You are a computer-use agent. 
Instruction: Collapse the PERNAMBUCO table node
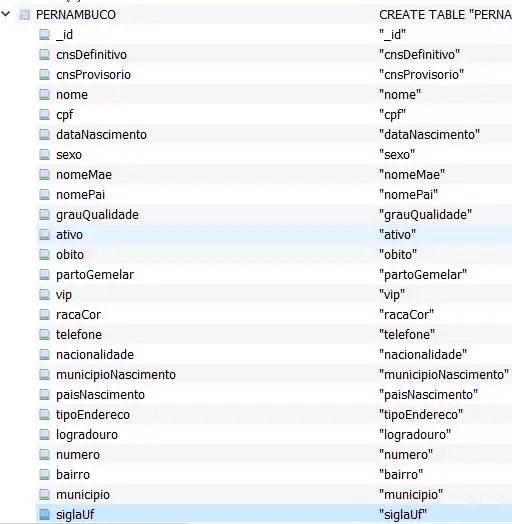point(6,14)
